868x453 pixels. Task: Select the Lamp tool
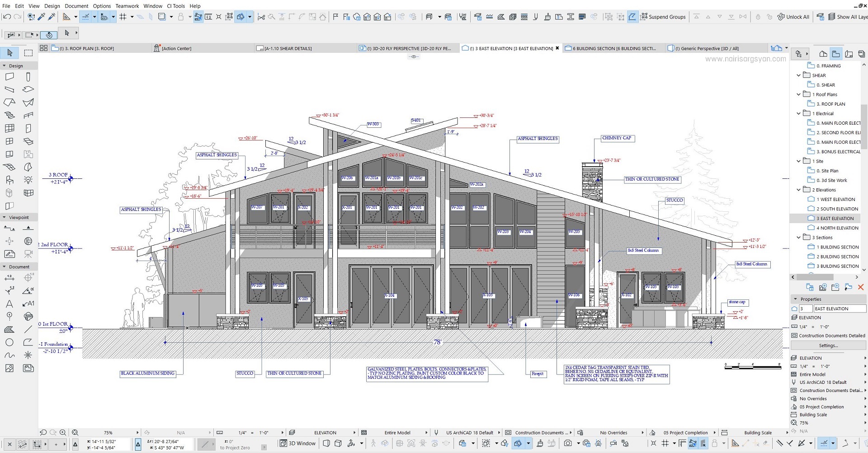coord(28,180)
